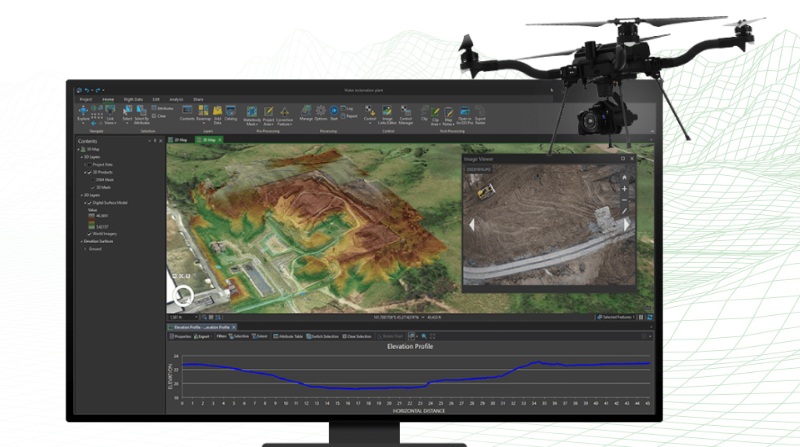Open the Project tab
800x447 pixels.
pos(86,100)
